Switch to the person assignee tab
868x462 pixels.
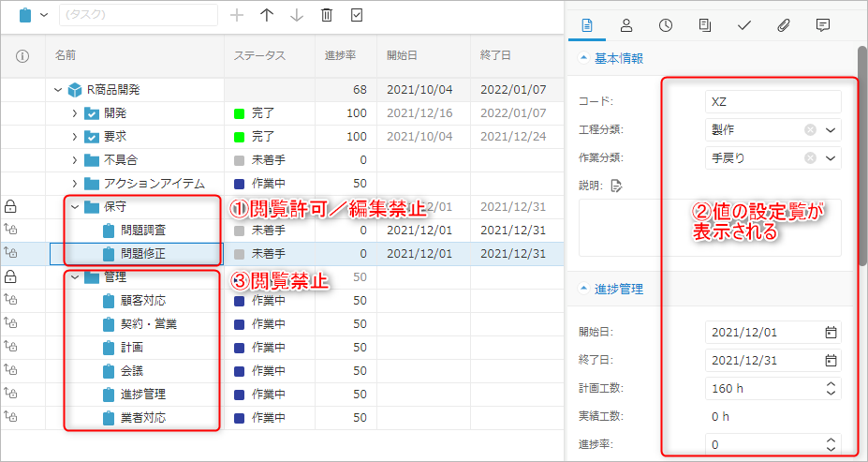click(626, 25)
